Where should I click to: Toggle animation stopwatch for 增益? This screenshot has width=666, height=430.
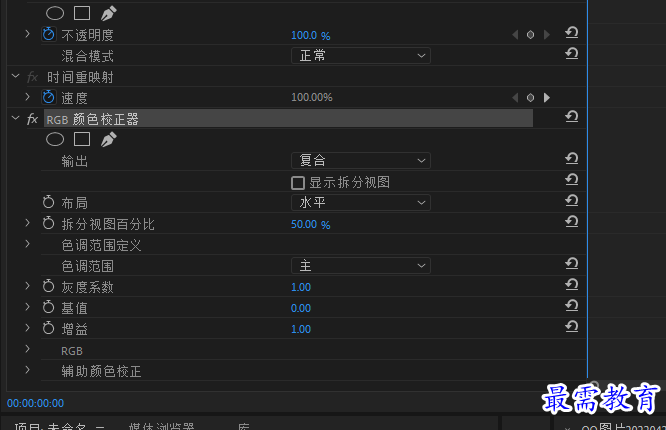coord(48,328)
